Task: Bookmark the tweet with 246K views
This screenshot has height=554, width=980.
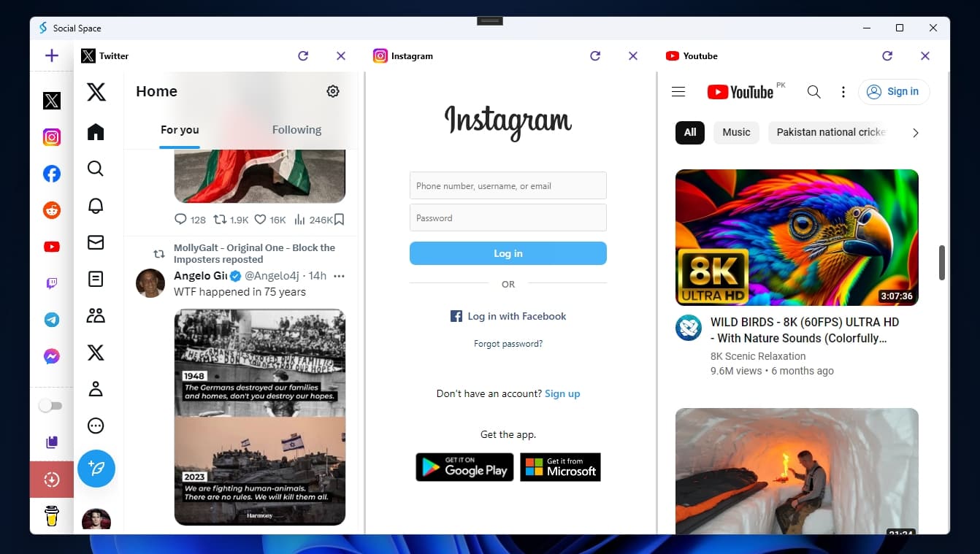Action: click(x=339, y=220)
